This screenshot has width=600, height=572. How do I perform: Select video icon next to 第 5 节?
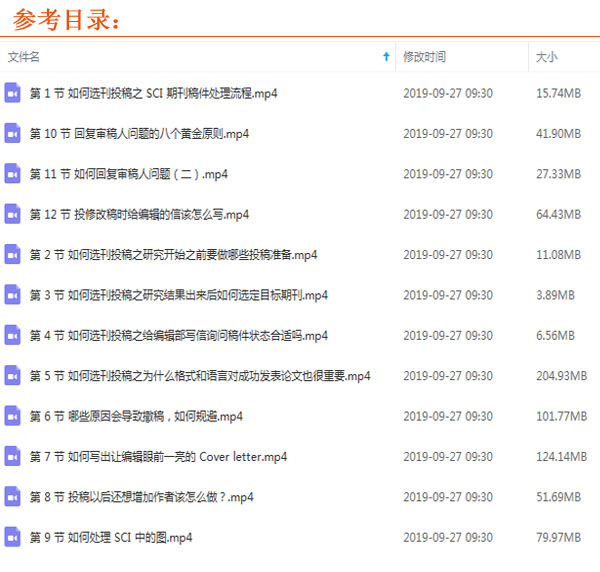coord(13,376)
